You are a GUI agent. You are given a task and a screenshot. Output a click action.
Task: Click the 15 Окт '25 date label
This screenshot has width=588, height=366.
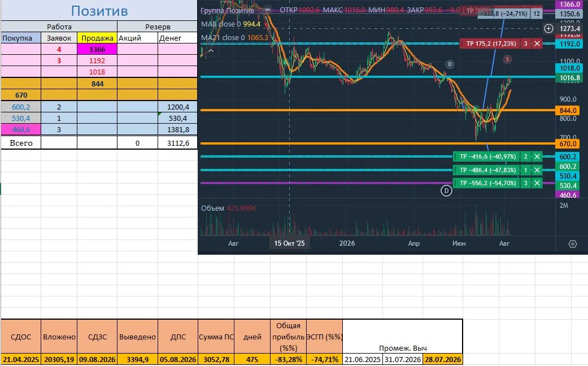point(290,243)
